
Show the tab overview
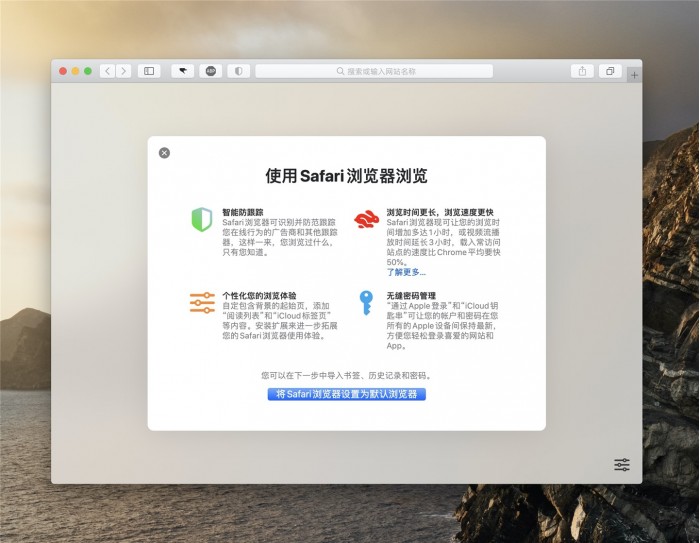pos(610,71)
